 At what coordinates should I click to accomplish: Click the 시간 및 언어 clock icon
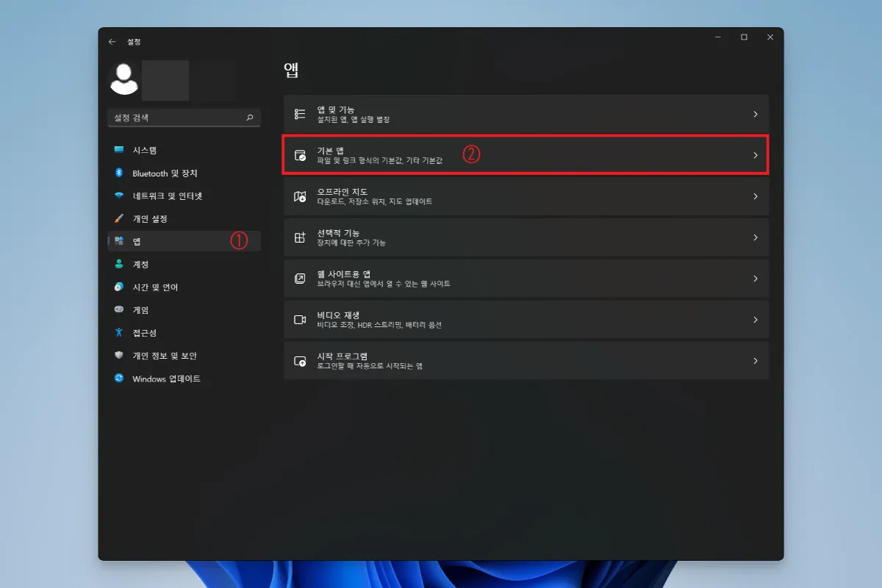point(120,287)
